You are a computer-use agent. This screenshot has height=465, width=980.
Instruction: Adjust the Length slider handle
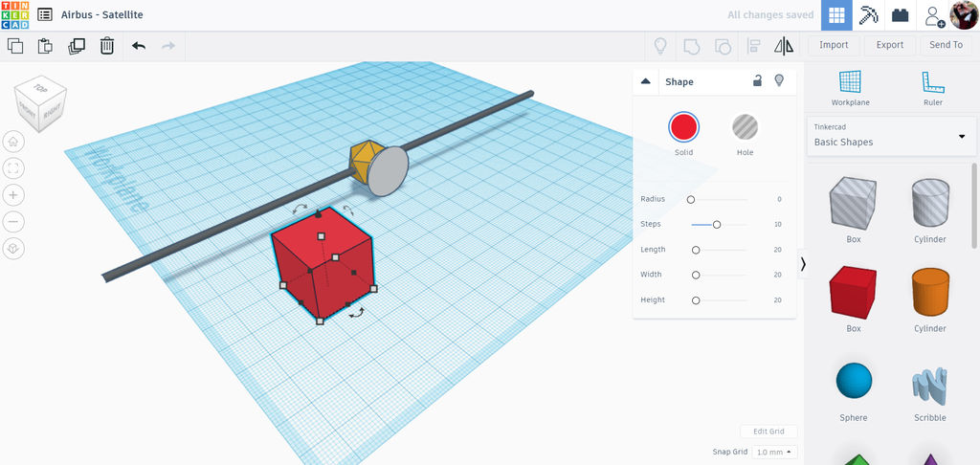pyautogui.click(x=696, y=250)
